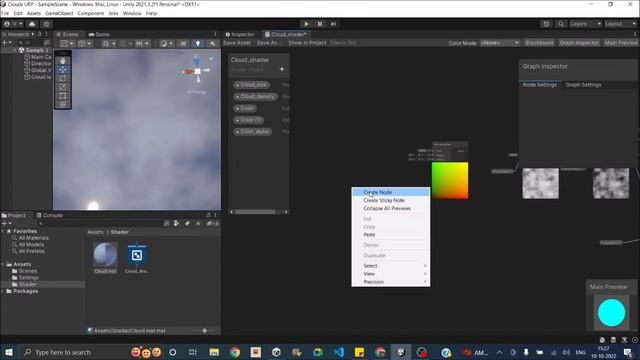Click the orientation gizmo center cube
The width and height of the screenshot is (640, 360).
click(198, 71)
